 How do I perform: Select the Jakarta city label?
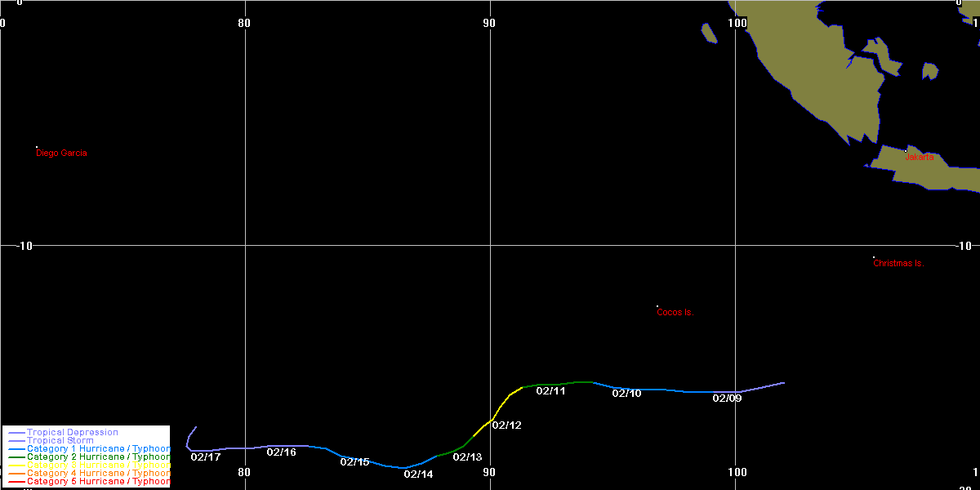[920, 157]
